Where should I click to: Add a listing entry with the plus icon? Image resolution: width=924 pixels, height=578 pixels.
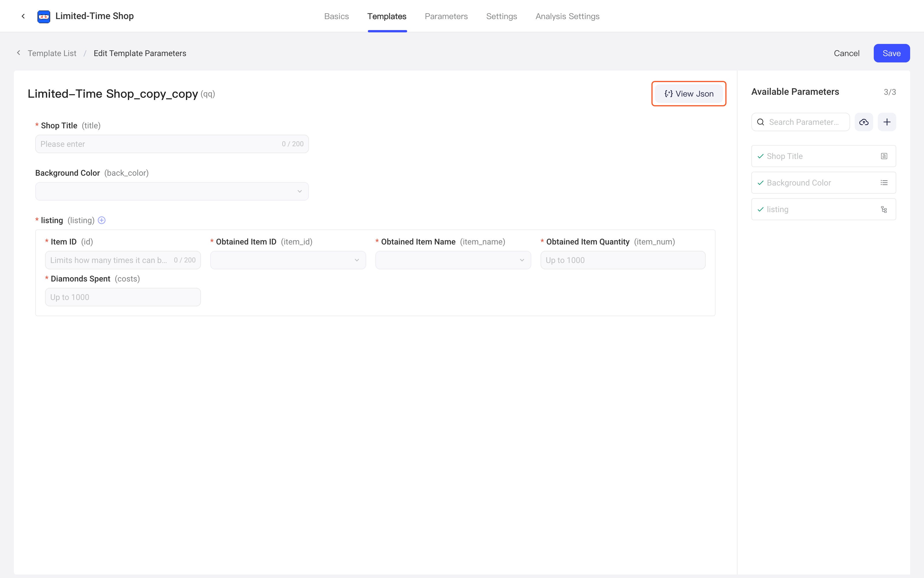[x=102, y=220]
